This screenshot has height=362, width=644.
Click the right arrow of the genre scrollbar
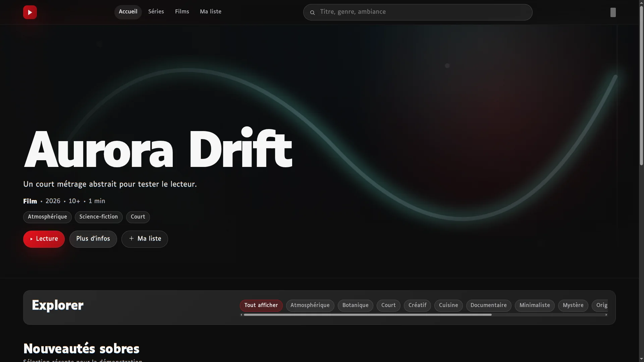tap(606, 315)
